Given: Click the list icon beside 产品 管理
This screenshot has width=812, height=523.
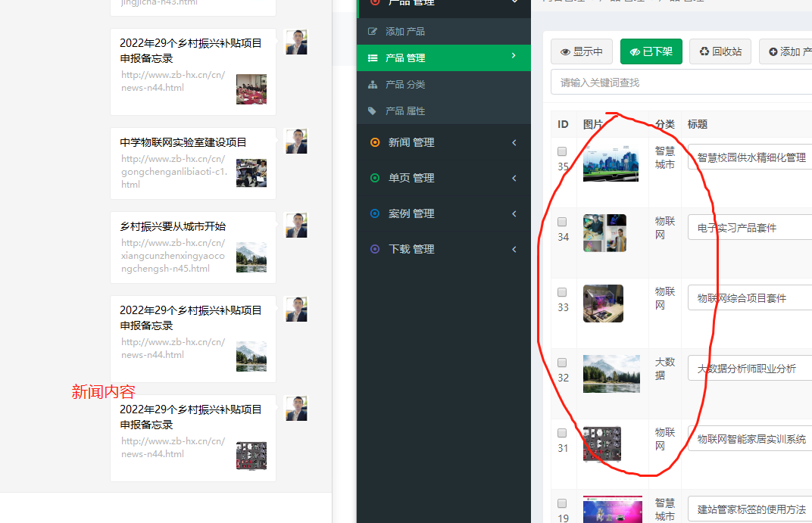Looking at the screenshot, I should (373, 58).
